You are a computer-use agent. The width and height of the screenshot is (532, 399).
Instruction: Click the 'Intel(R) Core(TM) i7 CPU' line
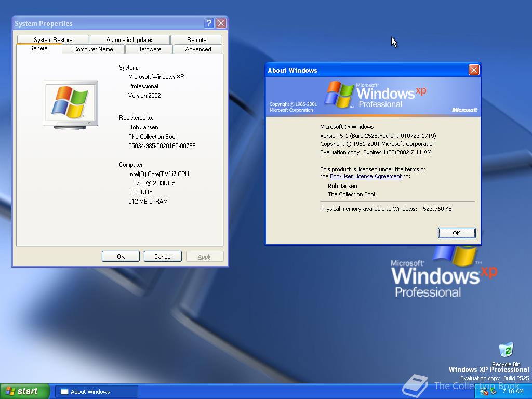pos(158,174)
